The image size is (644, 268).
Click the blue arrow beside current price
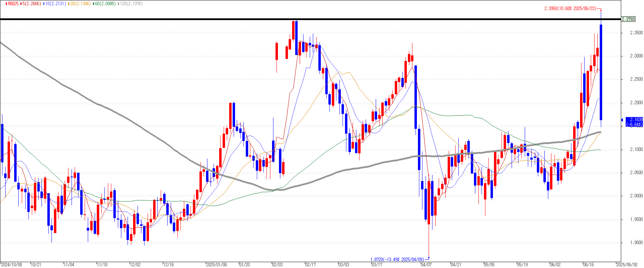(622, 120)
